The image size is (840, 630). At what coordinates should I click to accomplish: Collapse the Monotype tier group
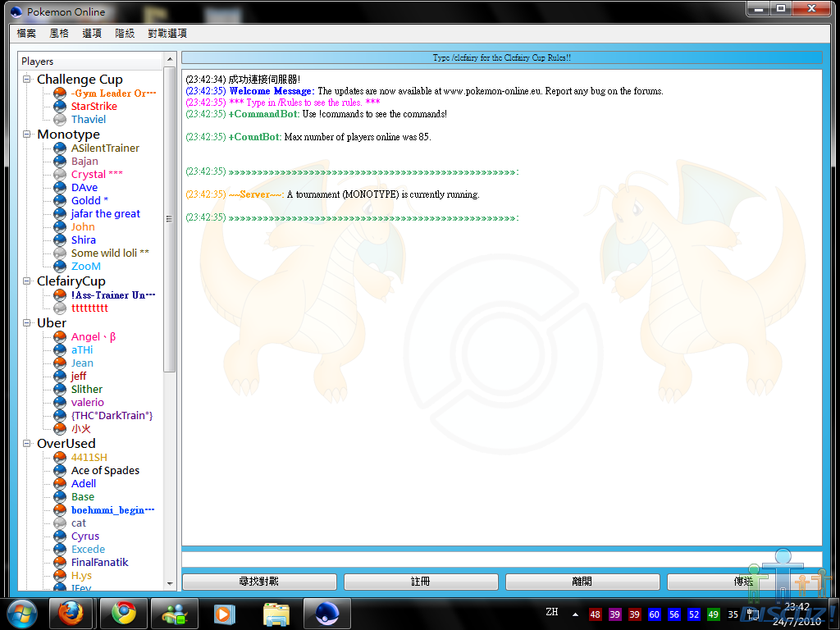click(x=27, y=134)
